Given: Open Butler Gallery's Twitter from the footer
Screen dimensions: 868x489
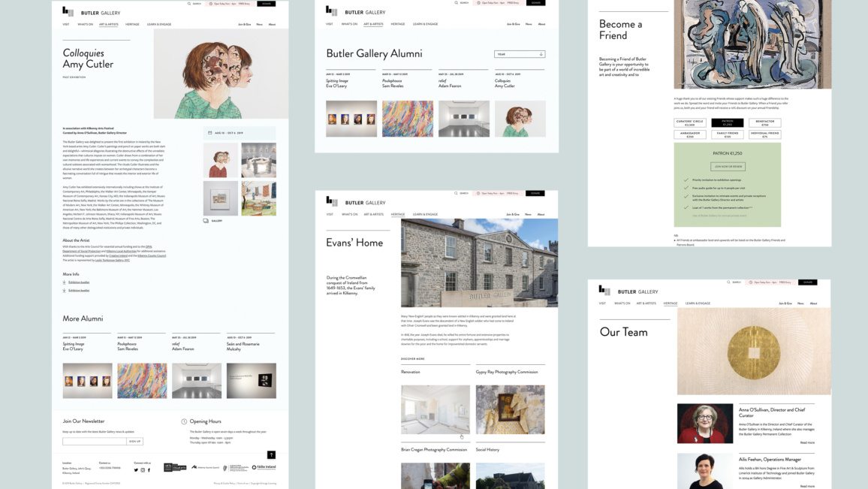Looking at the screenshot, I should click(x=136, y=469).
